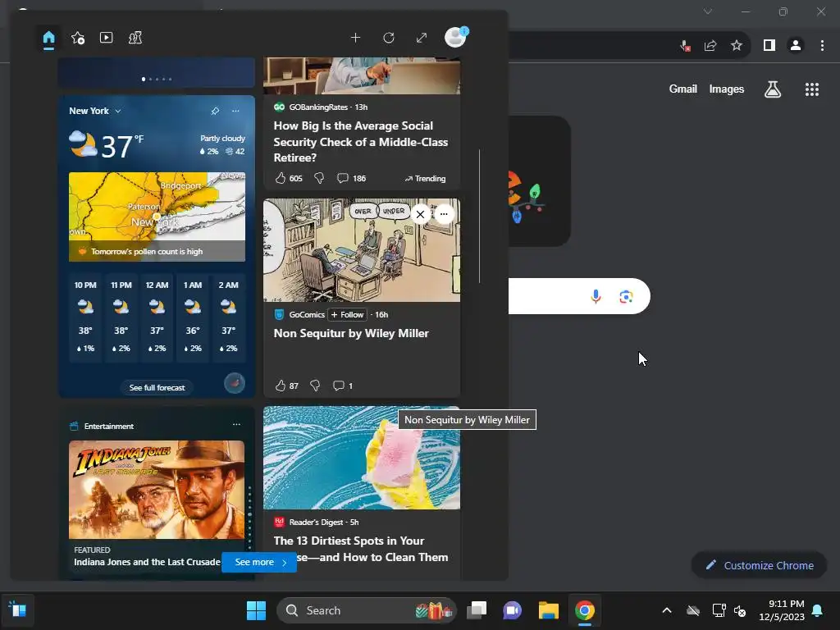The height and width of the screenshot is (630, 840).
Task: Select the 2 AM hourly forecast
Action: [228, 317]
